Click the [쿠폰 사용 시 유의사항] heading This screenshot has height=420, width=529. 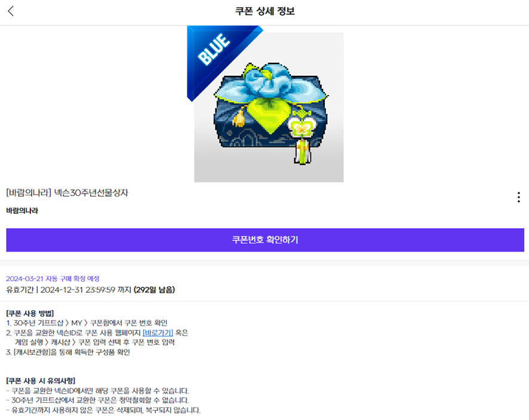point(41,381)
